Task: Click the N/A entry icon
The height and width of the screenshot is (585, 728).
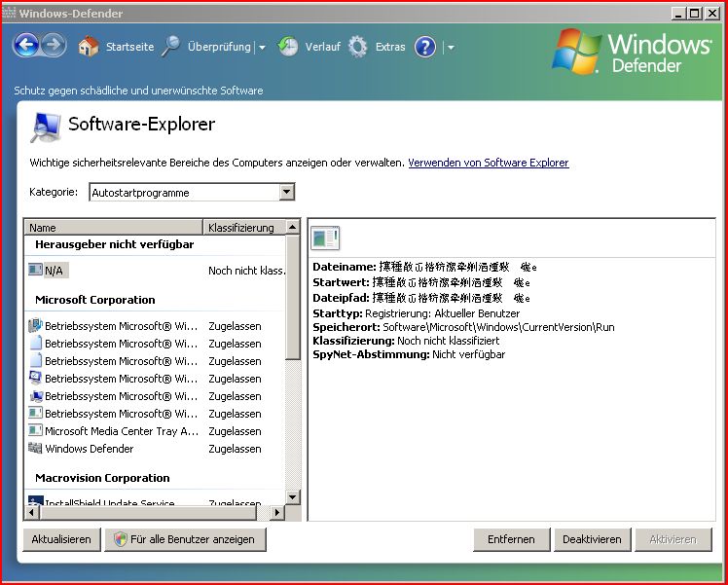Action: point(35,270)
